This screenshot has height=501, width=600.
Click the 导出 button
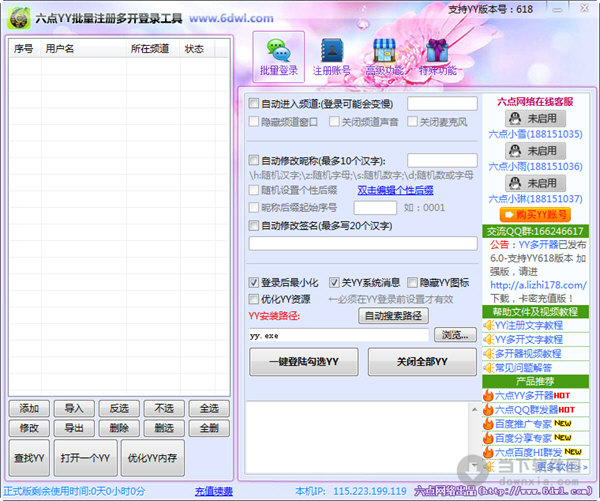pos(74,428)
